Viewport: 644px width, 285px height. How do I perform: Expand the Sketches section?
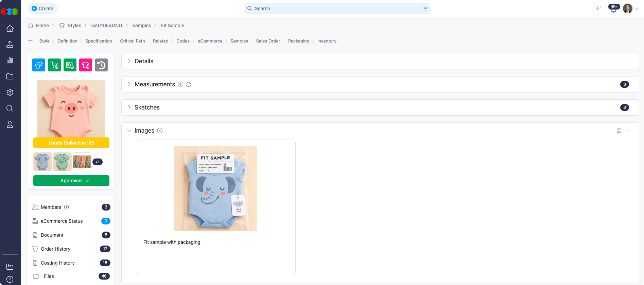pos(129,107)
